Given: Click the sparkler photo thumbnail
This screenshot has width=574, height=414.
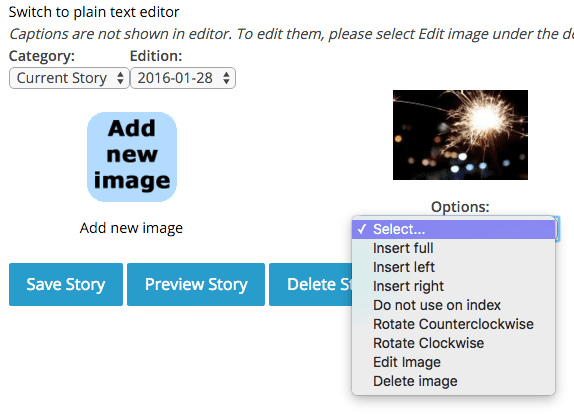Looking at the screenshot, I should pyautogui.click(x=460, y=135).
